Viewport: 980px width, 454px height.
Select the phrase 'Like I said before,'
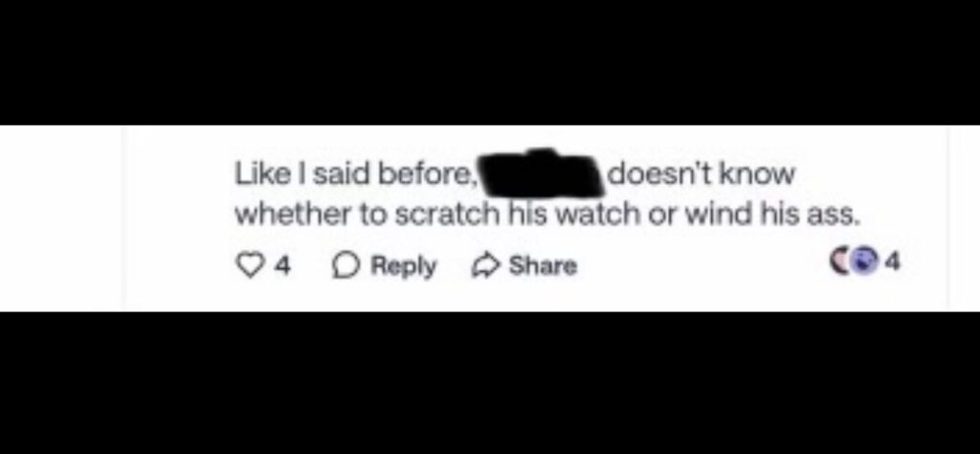click(x=356, y=174)
